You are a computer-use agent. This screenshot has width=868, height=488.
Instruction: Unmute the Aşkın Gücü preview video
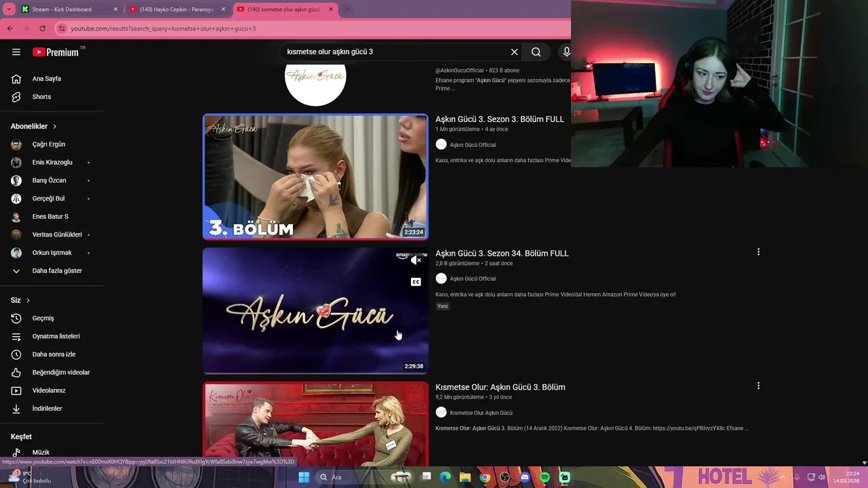[416, 260]
